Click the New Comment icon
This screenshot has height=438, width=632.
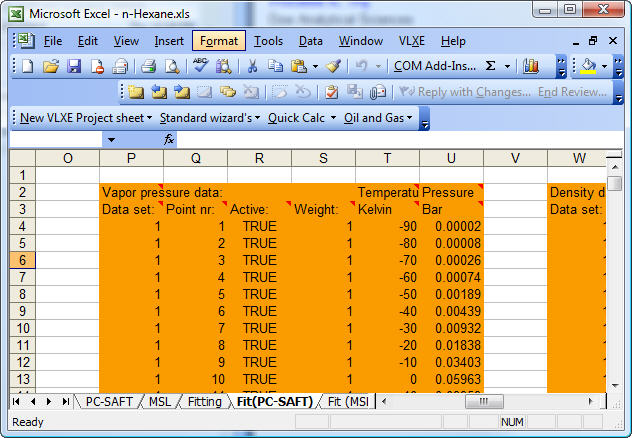pyautogui.click(x=136, y=92)
